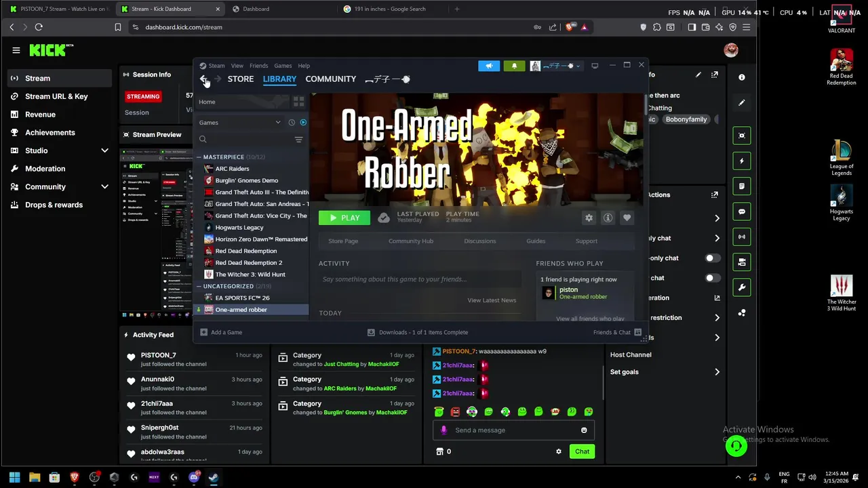Toggle the ready-to-play filter icon
This screenshot has height=488, width=868.
tap(303, 123)
